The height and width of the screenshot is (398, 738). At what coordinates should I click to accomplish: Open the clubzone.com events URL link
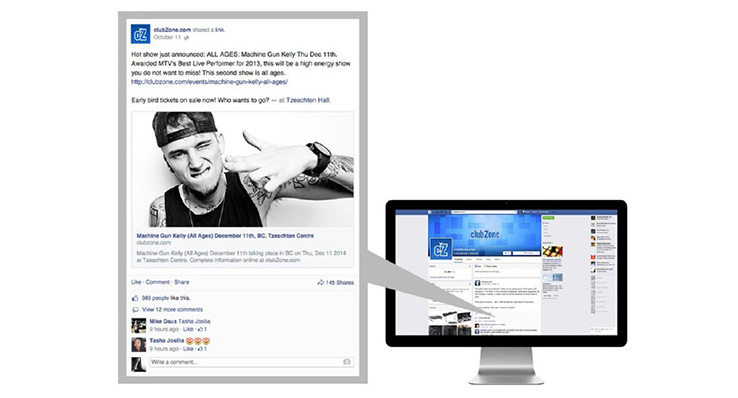pyautogui.click(x=209, y=82)
